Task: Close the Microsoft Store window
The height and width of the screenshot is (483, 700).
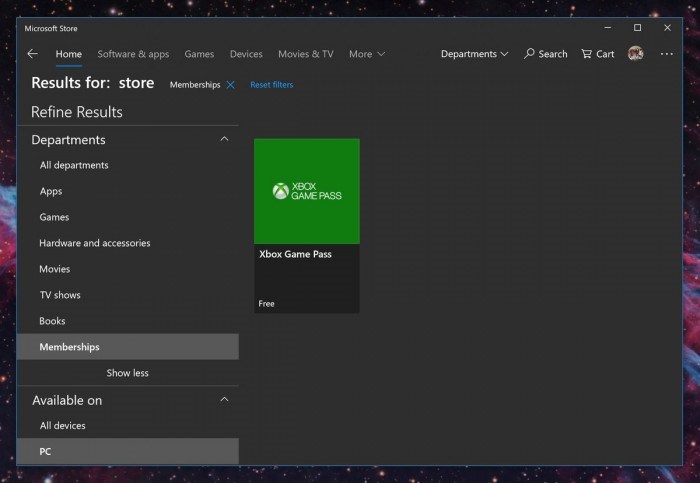Action: [x=667, y=28]
